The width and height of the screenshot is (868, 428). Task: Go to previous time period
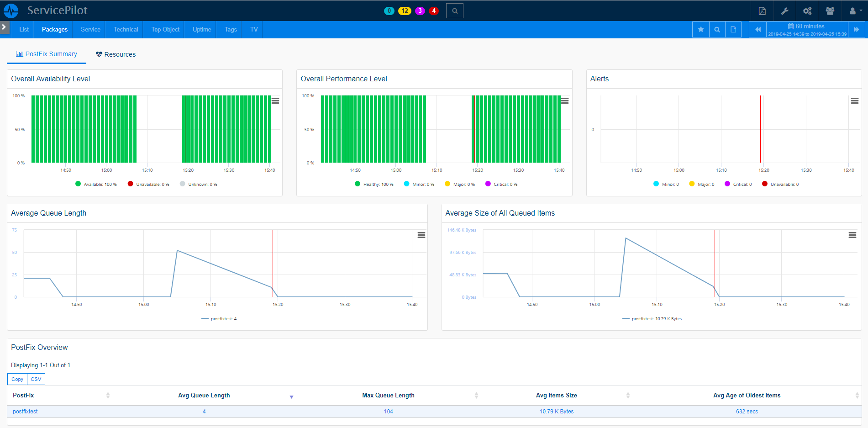[758, 30]
